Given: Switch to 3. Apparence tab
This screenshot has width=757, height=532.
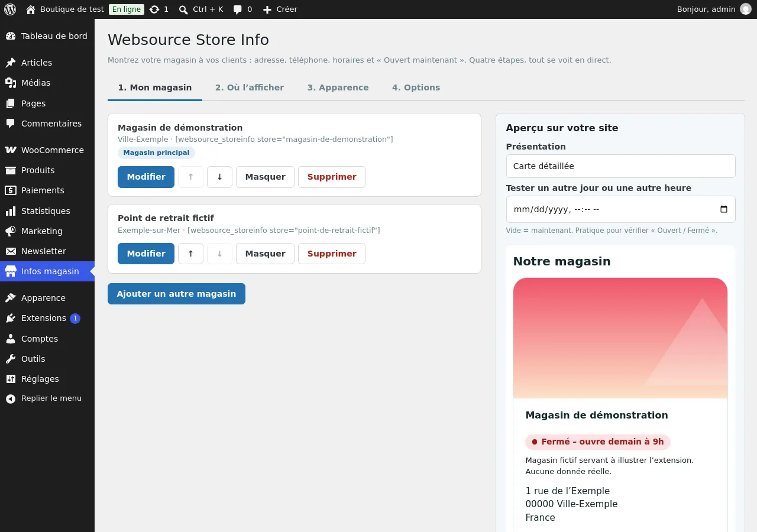Looking at the screenshot, I should click(x=338, y=87).
